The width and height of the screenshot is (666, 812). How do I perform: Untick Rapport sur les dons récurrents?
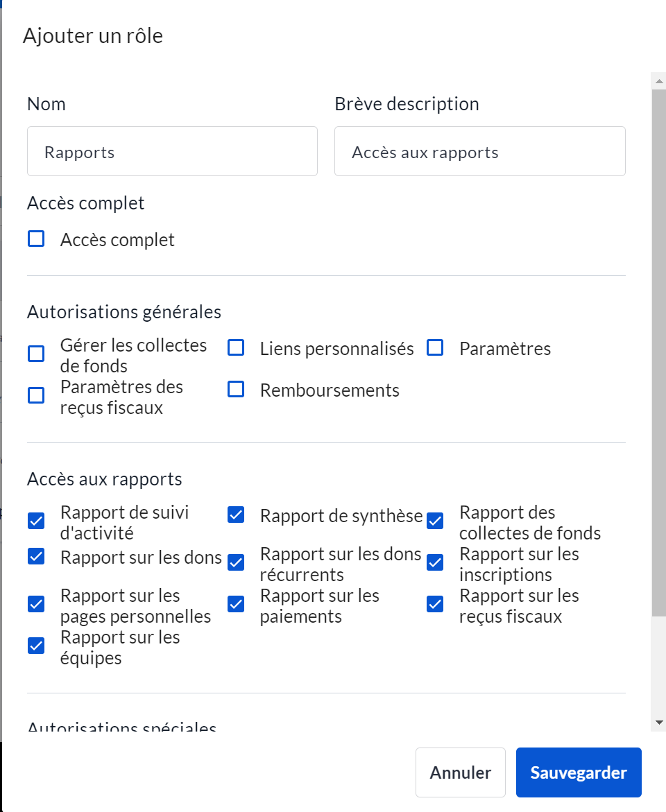pyautogui.click(x=236, y=562)
